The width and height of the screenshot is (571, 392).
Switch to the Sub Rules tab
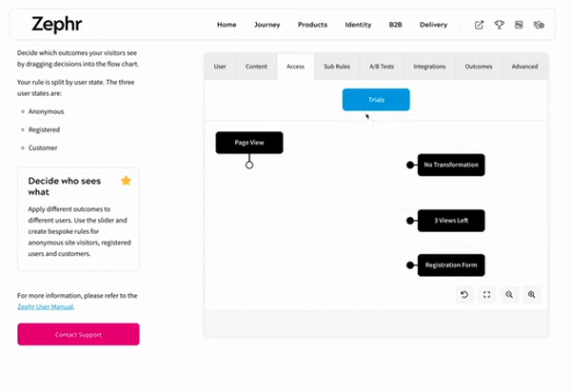pos(337,67)
